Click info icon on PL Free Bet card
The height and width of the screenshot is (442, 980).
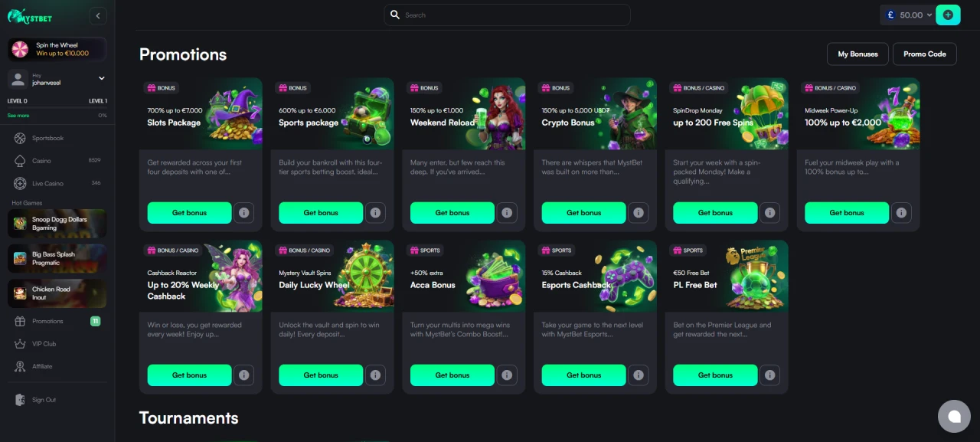click(770, 375)
